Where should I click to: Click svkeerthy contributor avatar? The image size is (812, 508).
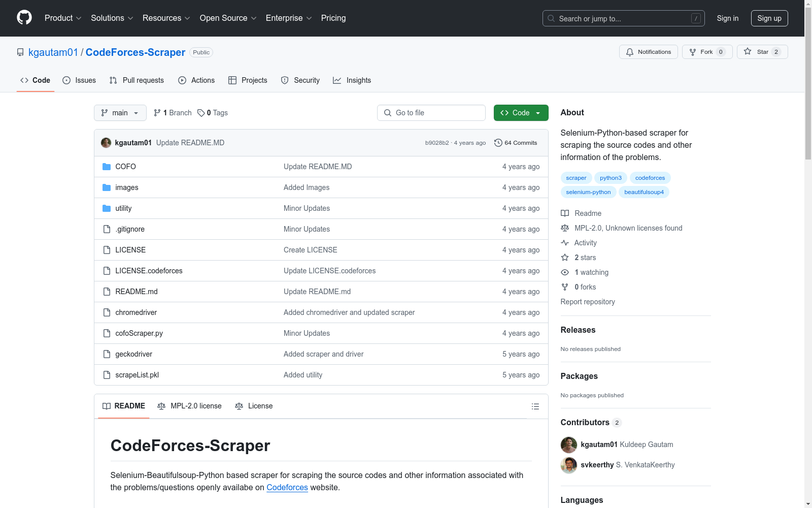click(569, 465)
